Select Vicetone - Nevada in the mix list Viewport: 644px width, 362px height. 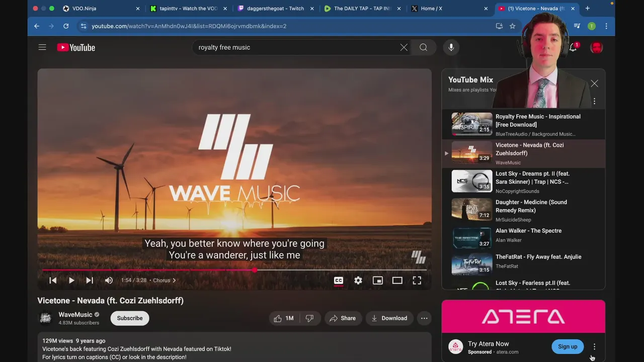(523, 153)
